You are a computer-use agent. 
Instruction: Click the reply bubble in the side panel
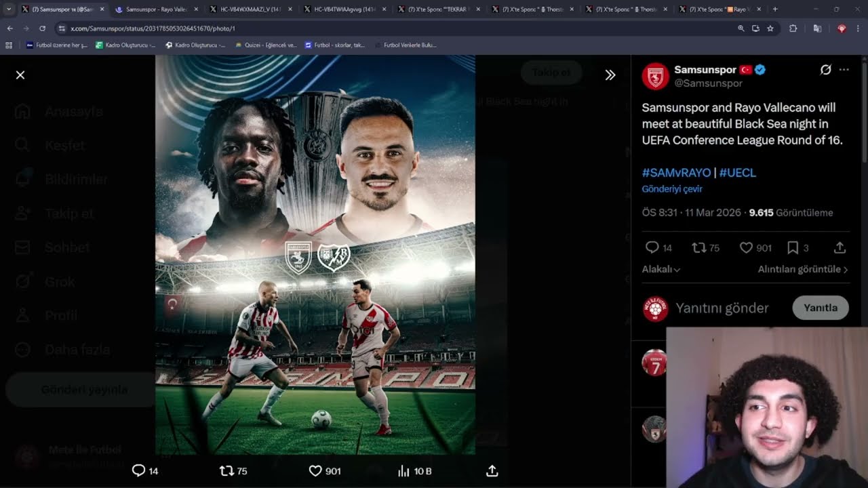(x=652, y=247)
